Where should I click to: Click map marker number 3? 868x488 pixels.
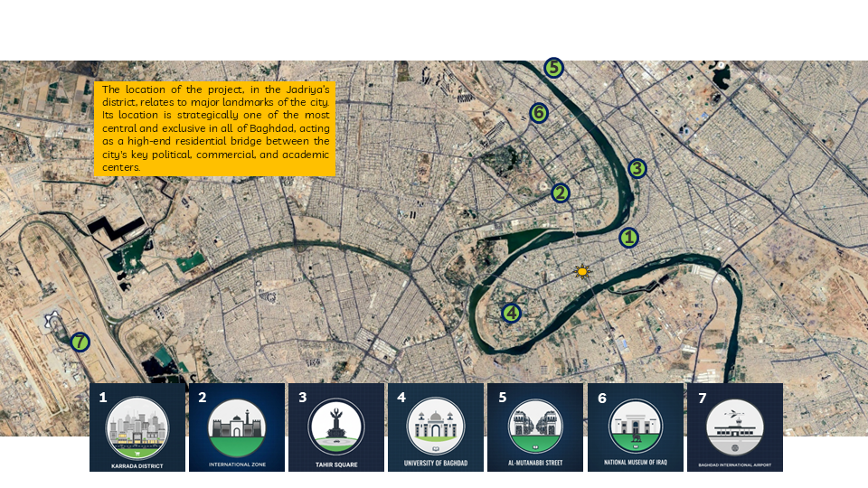pos(637,168)
